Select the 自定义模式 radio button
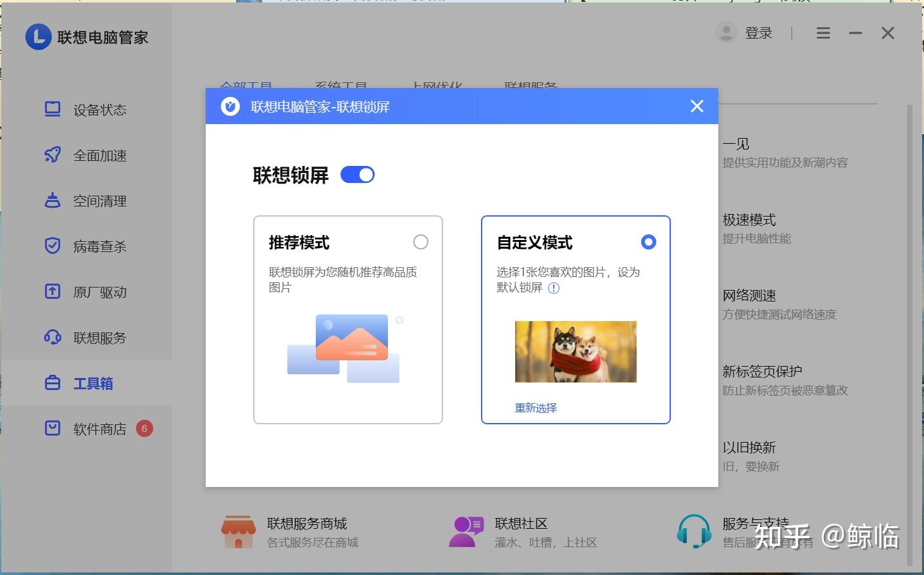 649,242
